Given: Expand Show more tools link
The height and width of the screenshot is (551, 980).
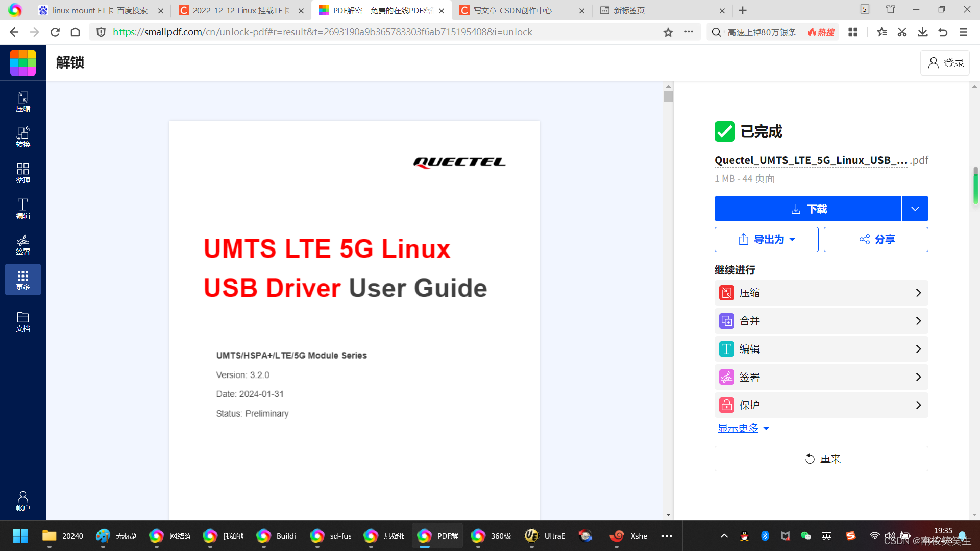Looking at the screenshot, I should [x=743, y=428].
